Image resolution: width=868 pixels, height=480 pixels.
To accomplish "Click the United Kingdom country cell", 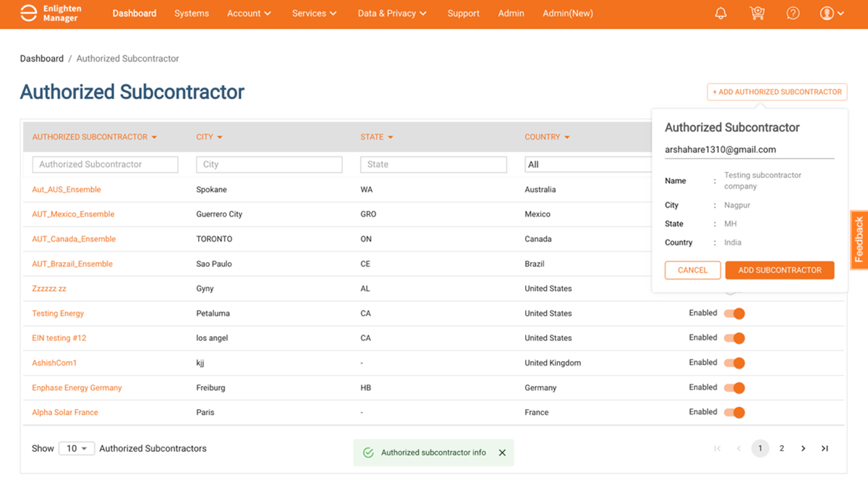I will point(553,363).
